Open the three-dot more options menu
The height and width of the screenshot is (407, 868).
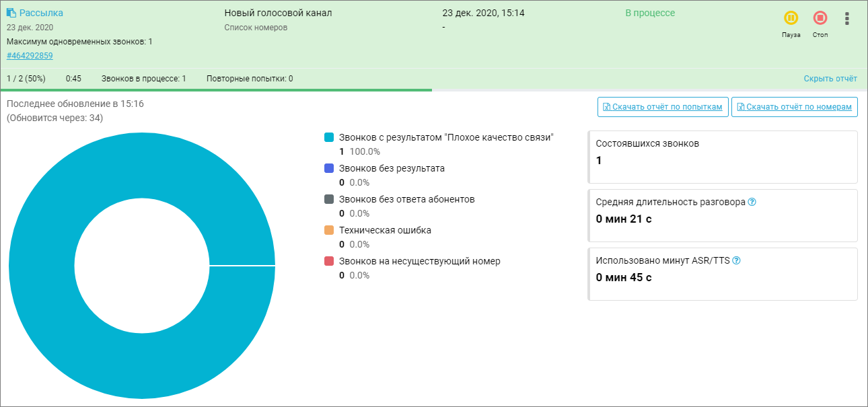[846, 18]
